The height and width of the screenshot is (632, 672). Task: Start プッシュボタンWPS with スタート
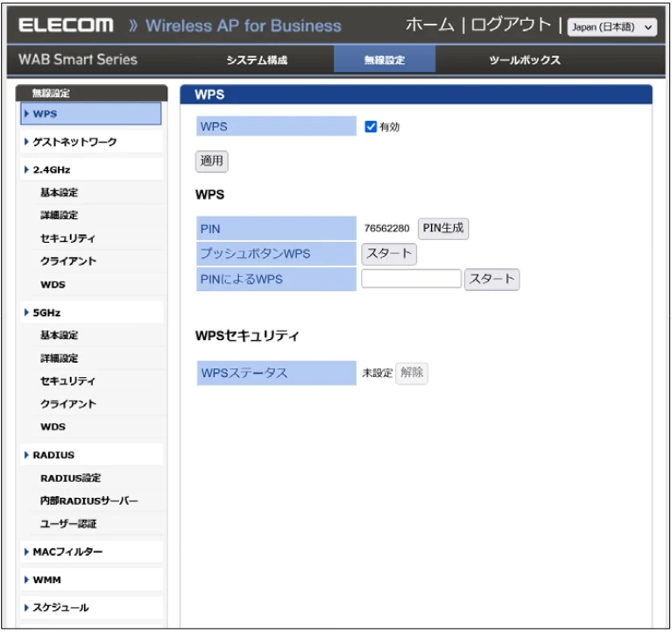tap(389, 254)
